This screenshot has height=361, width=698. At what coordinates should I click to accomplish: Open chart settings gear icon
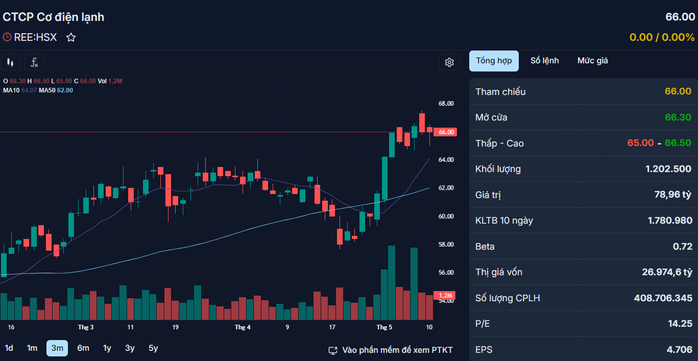[x=449, y=62]
